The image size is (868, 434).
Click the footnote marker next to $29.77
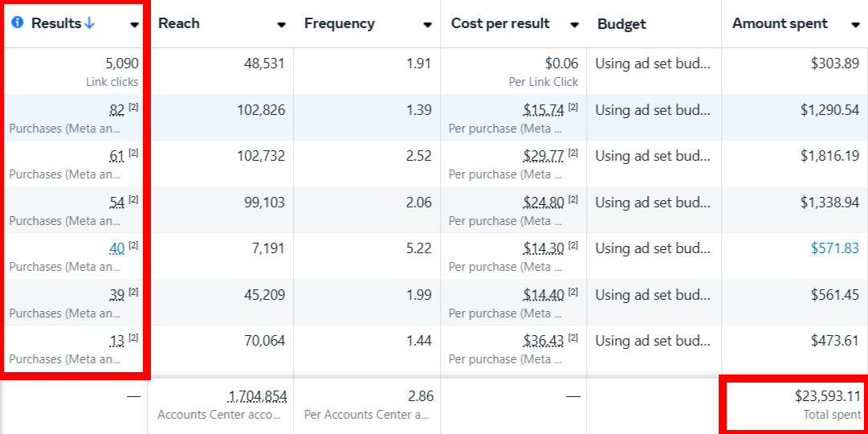[573, 153]
